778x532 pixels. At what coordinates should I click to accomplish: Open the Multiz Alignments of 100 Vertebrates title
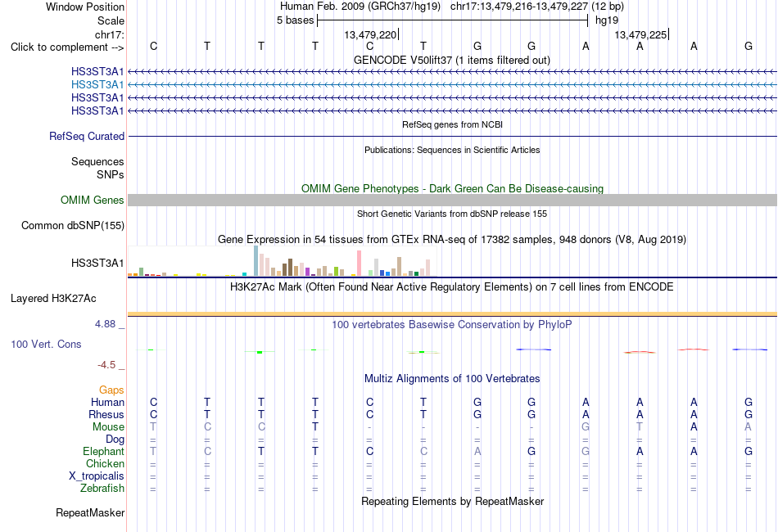coord(452,379)
